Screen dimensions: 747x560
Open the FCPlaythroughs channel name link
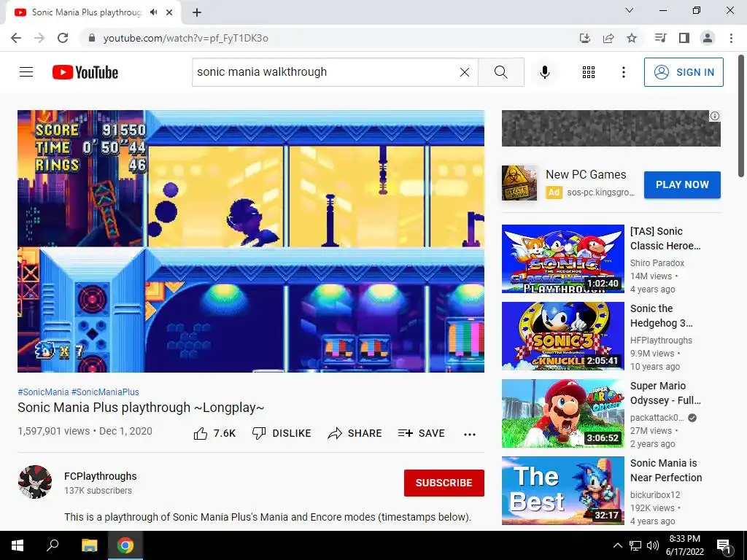point(101,476)
